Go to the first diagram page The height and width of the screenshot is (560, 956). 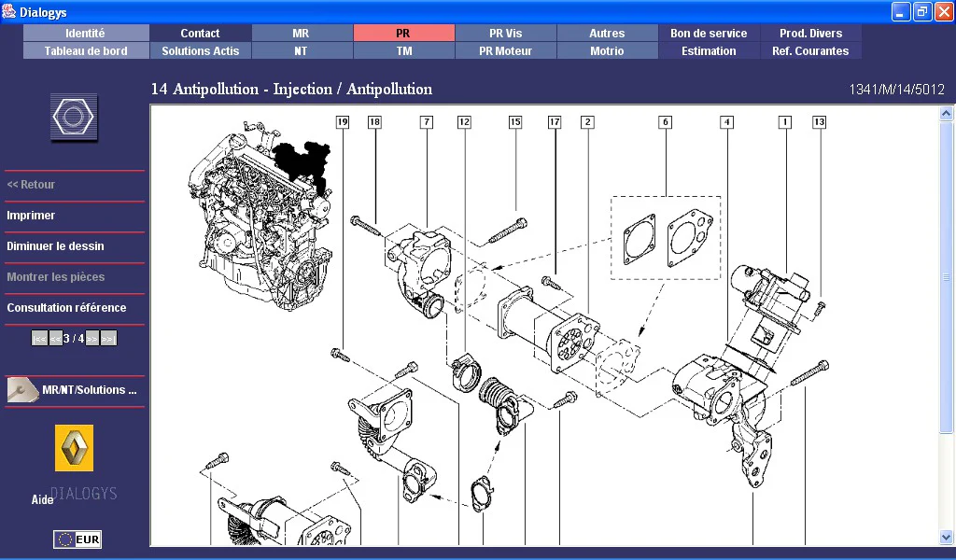coord(39,339)
